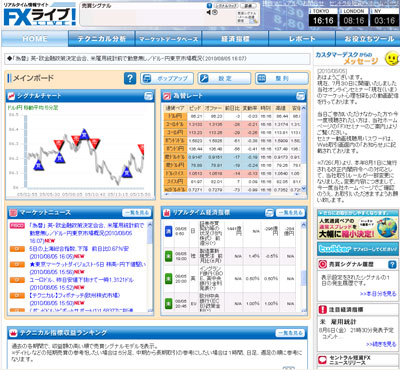Go to the HOME tab

tap(35, 39)
